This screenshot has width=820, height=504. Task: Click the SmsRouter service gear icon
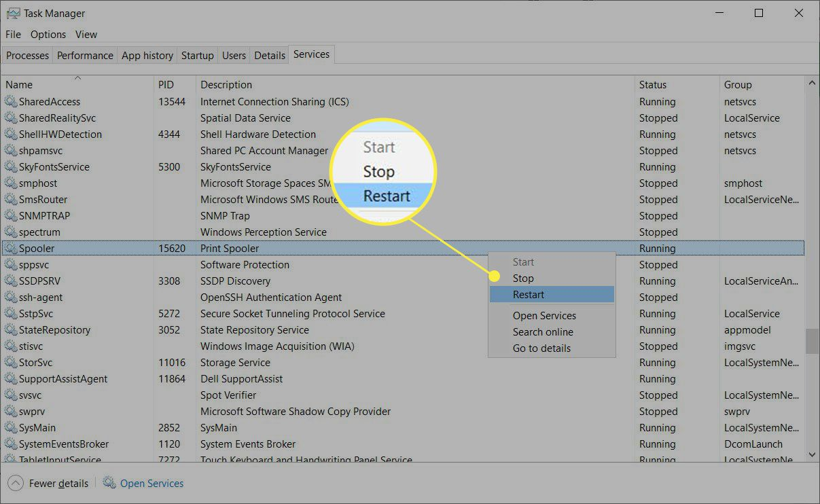coord(10,200)
